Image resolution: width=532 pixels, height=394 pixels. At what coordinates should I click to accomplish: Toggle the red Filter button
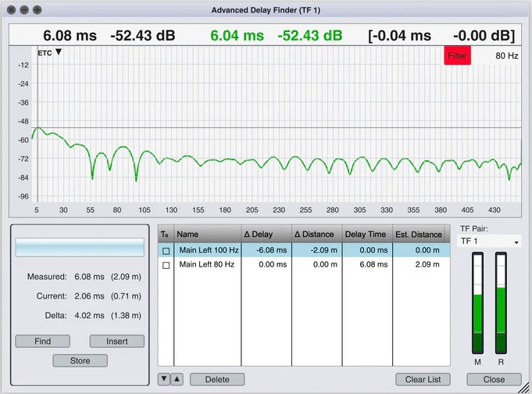click(457, 56)
